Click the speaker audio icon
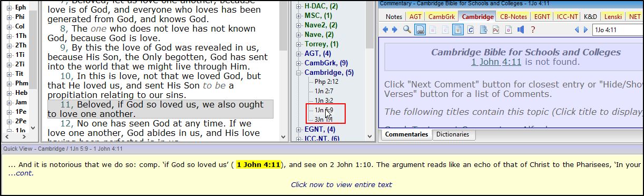 tap(521, 30)
